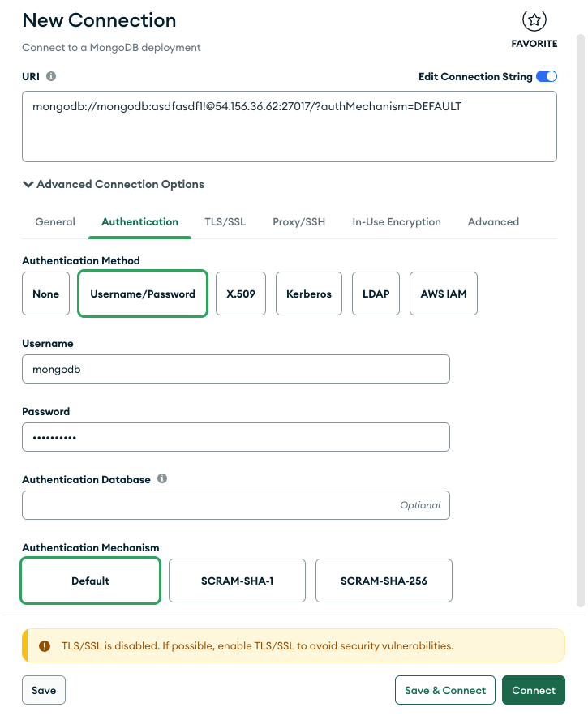The image size is (588, 720).
Task: Select AWS IAM authentication method
Action: click(444, 294)
